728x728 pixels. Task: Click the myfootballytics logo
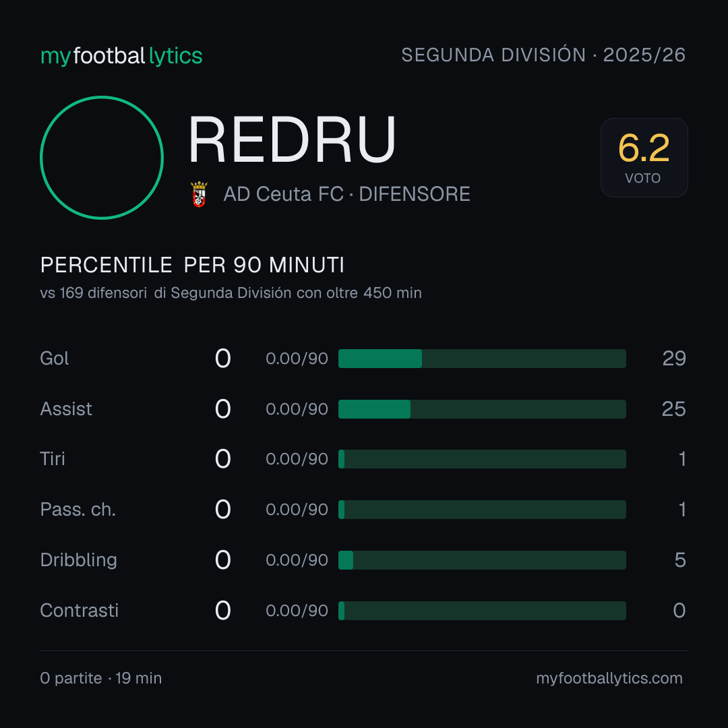pos(121,56)
